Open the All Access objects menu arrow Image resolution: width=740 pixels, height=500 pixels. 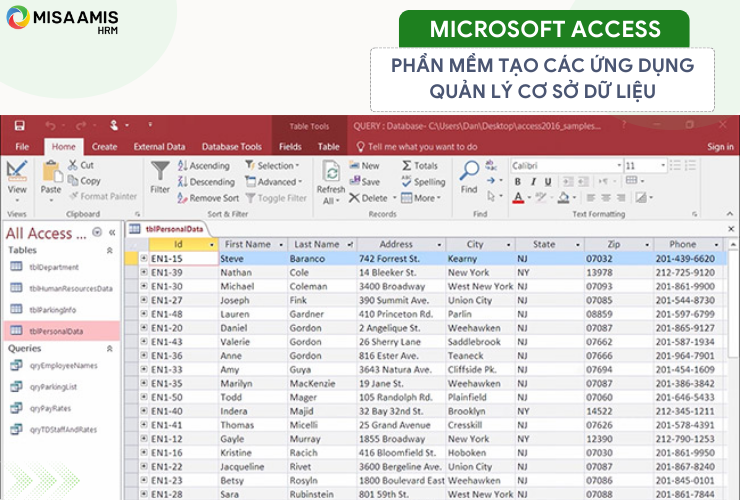click(x=97, y=232)
